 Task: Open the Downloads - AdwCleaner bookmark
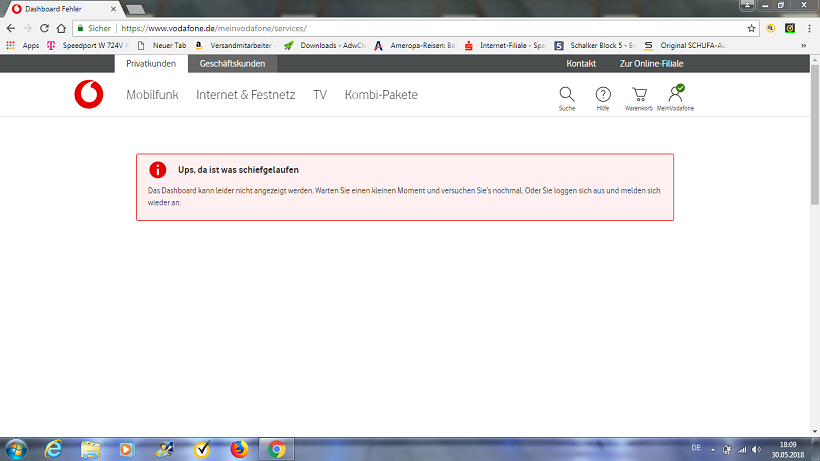pos(325,45)
